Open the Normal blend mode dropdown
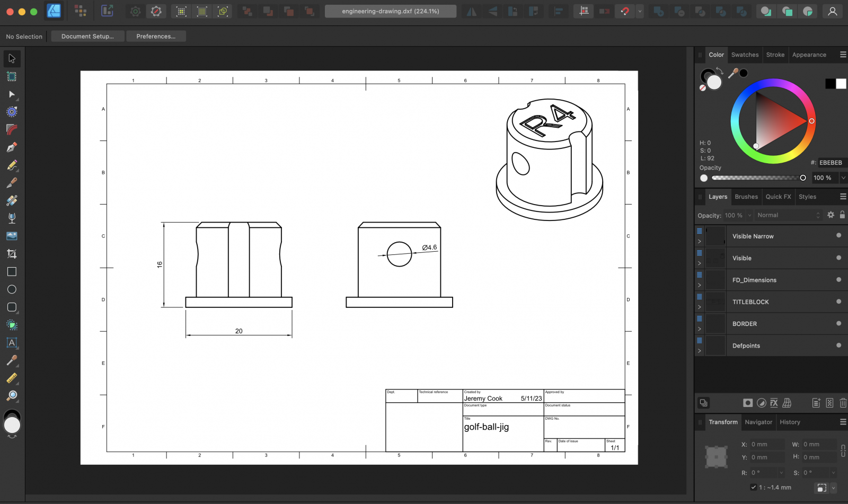Viewport: 848px width, 504px height. click(x=788, y=215)
